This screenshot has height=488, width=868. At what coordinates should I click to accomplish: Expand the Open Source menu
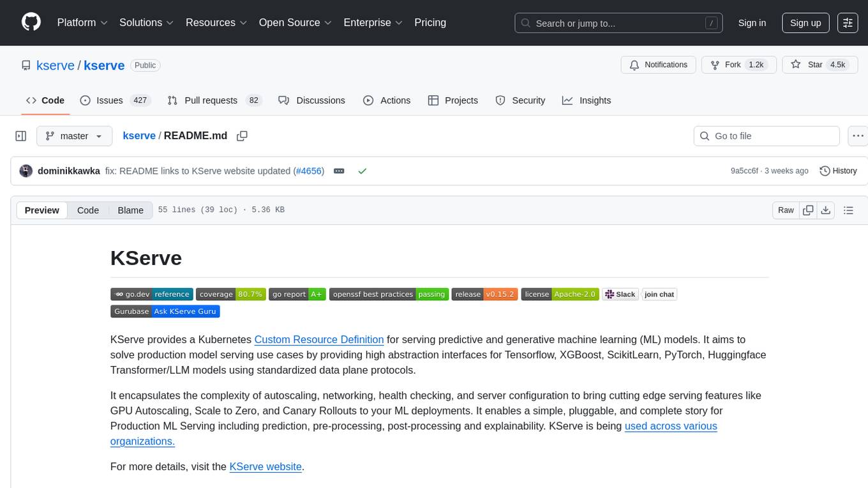(x=295, y=22)
